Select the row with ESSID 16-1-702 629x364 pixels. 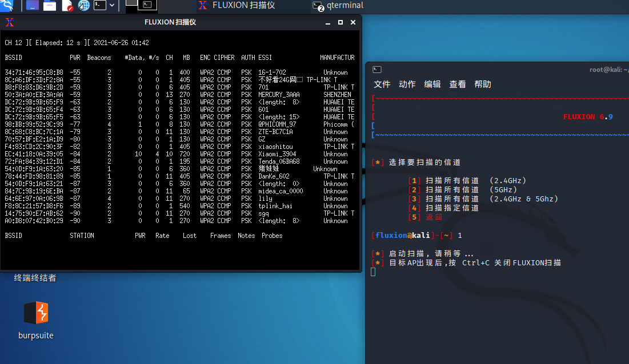coord(180,72)
